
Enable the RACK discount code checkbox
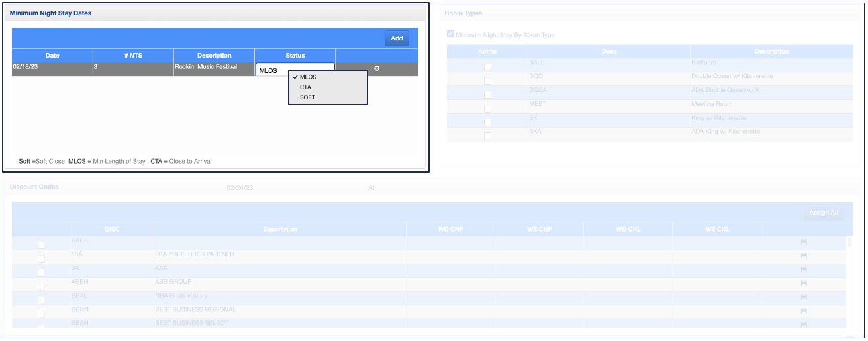(x=41, y=245)
